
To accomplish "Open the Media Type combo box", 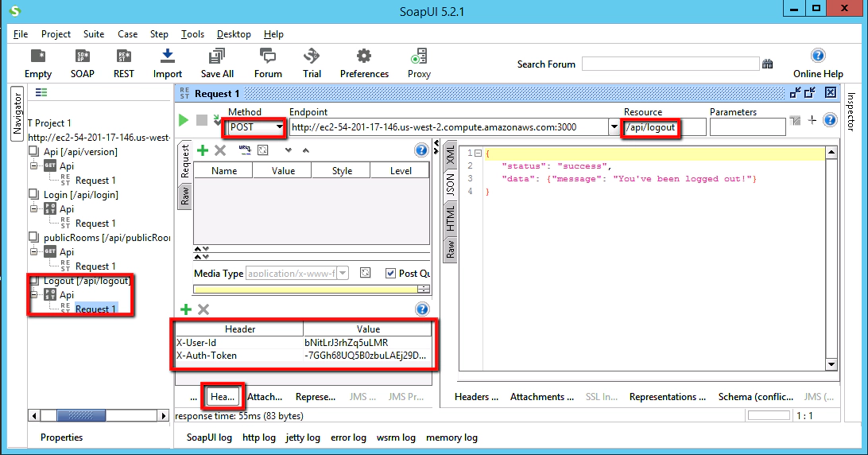I will click(x=296, y=273).
